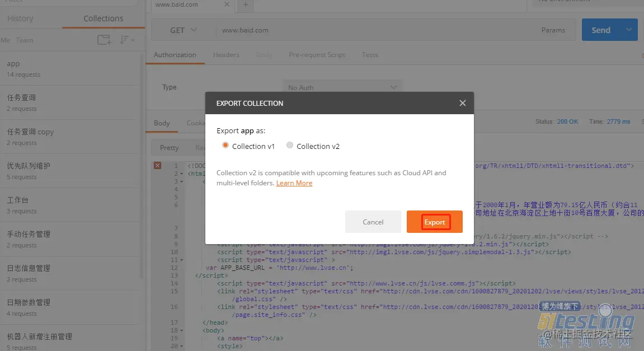Collapse code fold arrow at line 11
Screen dimensions: 644x351
[x=181, y=260]
